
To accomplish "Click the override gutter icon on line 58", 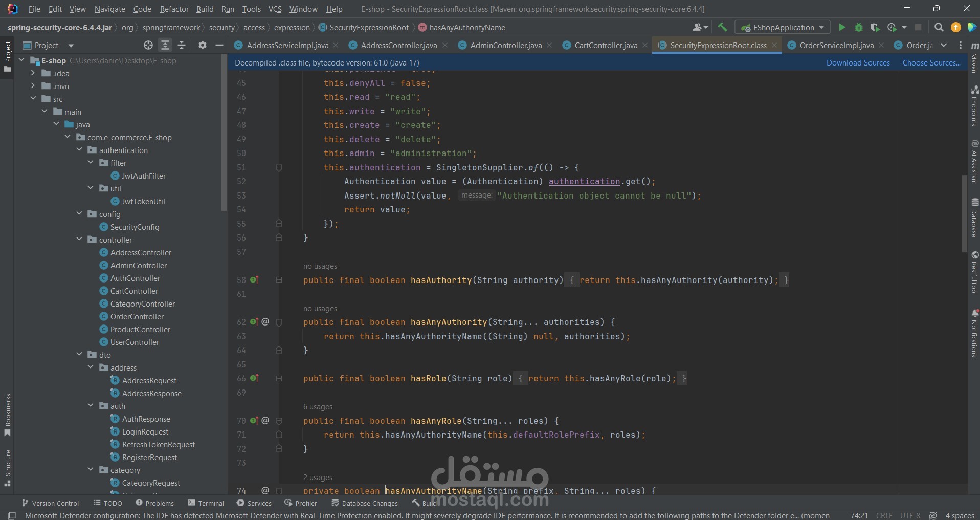I will (254, 280).
